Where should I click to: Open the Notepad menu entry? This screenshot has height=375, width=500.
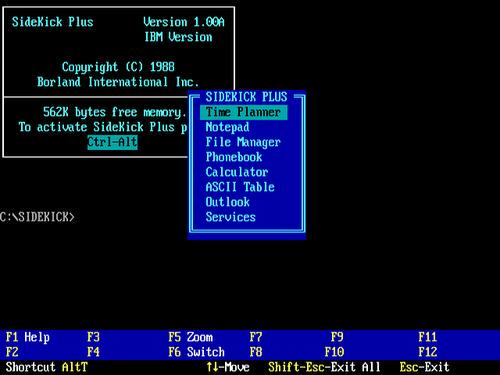(227, 127)
